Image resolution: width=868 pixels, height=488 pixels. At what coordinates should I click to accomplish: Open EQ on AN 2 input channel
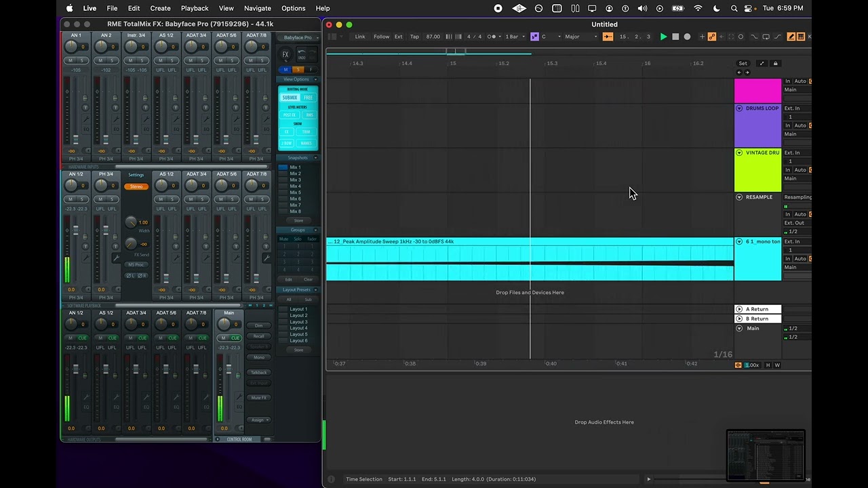116,129
